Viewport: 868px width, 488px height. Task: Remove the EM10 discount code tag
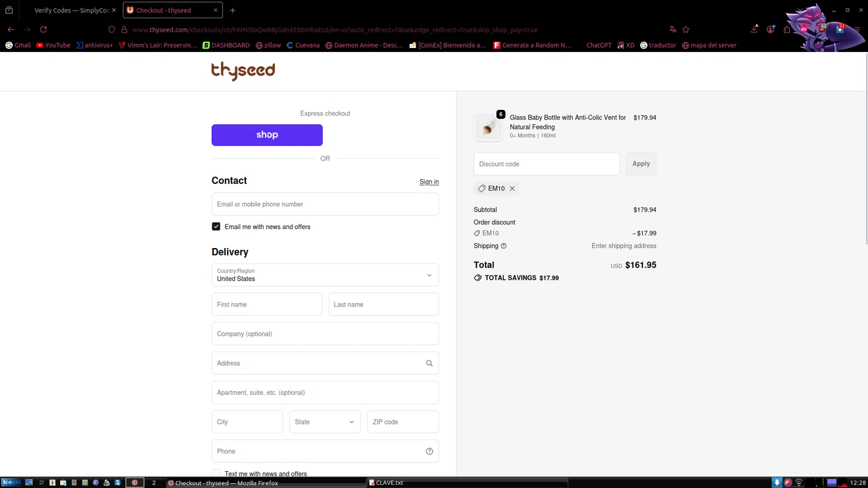pos(512,188)
